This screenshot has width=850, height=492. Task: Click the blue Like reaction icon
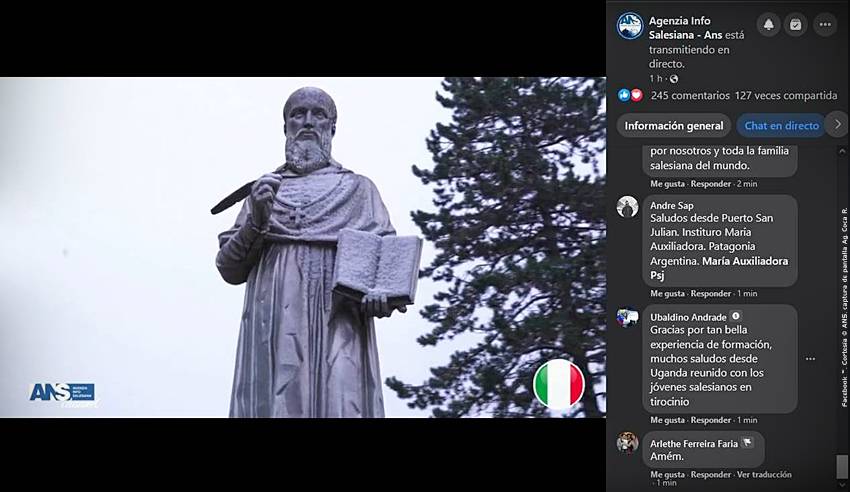click(624, 95)
